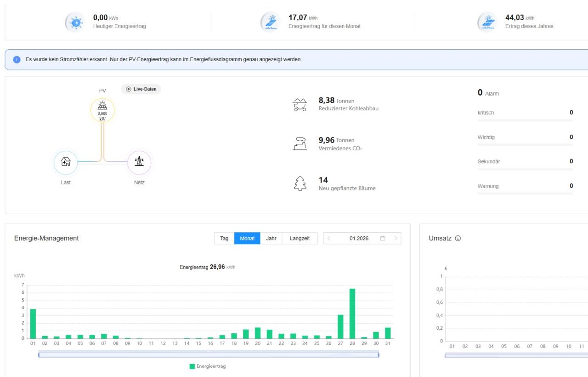Toggle the Energieertrag legend entry
588x377 pixels.
(208, 366)
